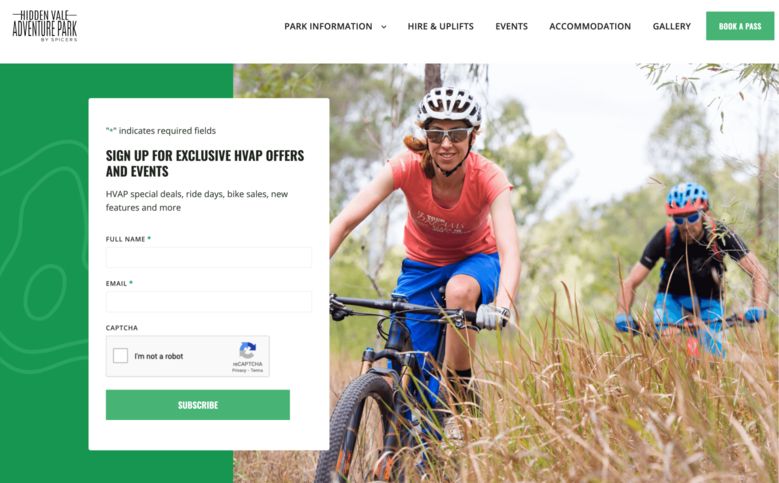Click the Sign Up For Exclusive HVAP Offers heading
The width and height of the screenshot is (779, 483).
point(205,163)
